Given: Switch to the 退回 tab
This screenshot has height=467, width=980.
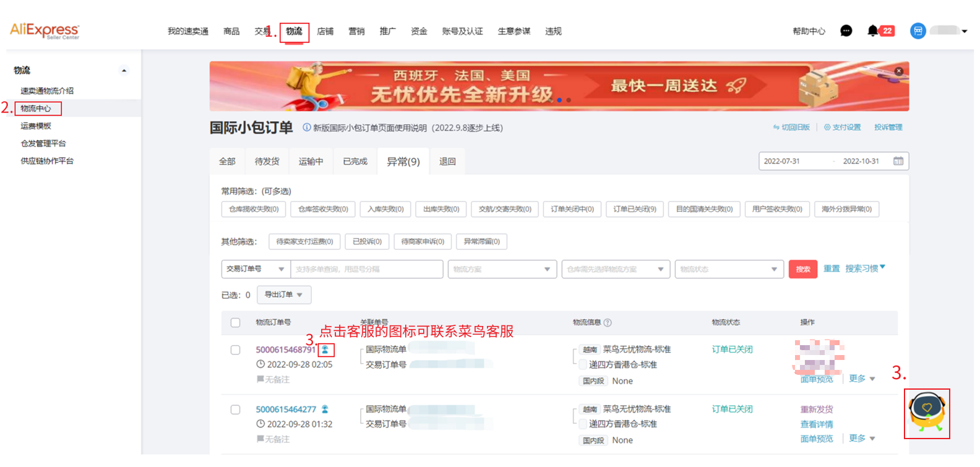Looking at the screenshot, I should coord(447,161).
